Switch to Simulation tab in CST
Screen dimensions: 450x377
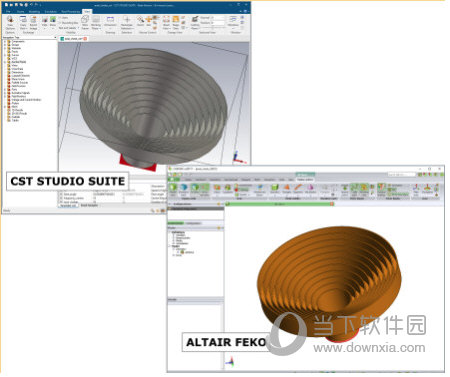(51, 12)
